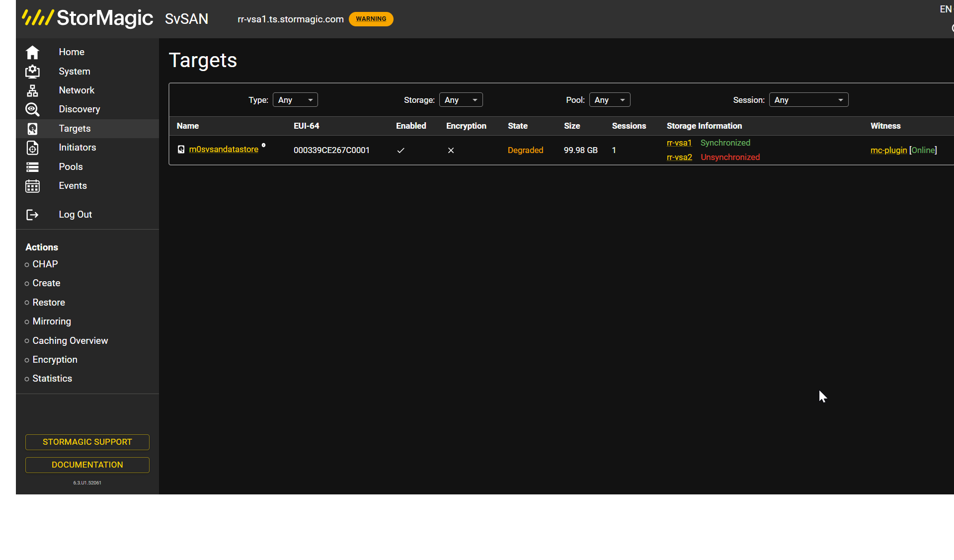This screenshot has width=954, height=560.
Task: Click the Size column header
Action: (572, 126)
